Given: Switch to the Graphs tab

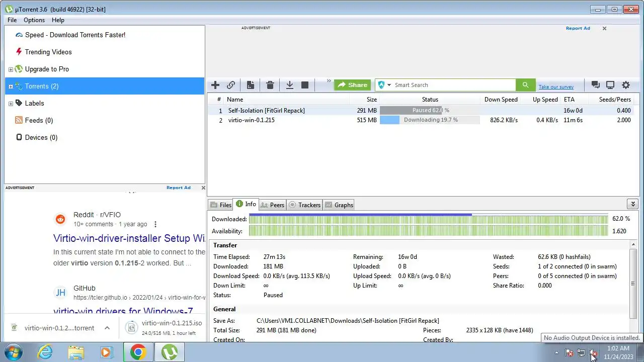Looking at the screenshot, I should [339, 205].
